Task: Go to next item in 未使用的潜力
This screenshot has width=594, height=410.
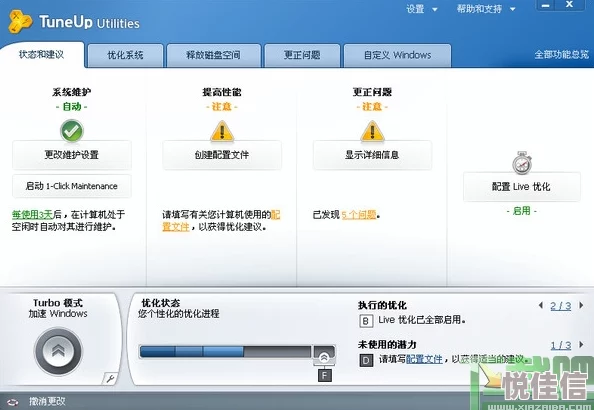Action: [x=581, y=344]
